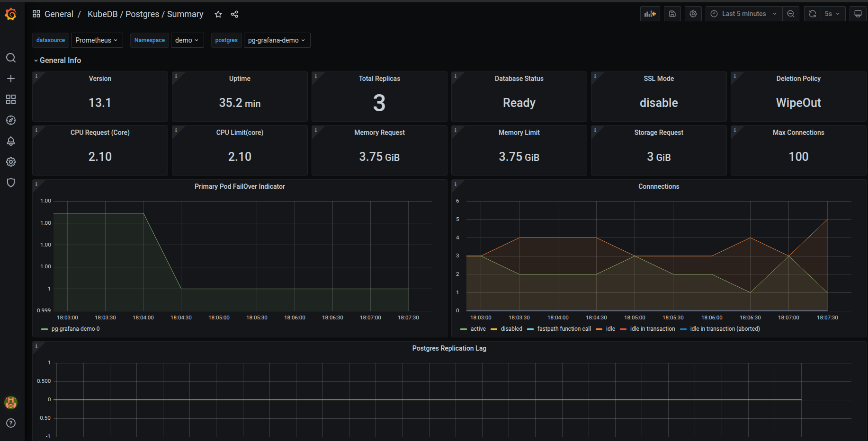Open the Prometheus datasource dropdown
This screenshot has width=868, height=441.
(97, 40)
